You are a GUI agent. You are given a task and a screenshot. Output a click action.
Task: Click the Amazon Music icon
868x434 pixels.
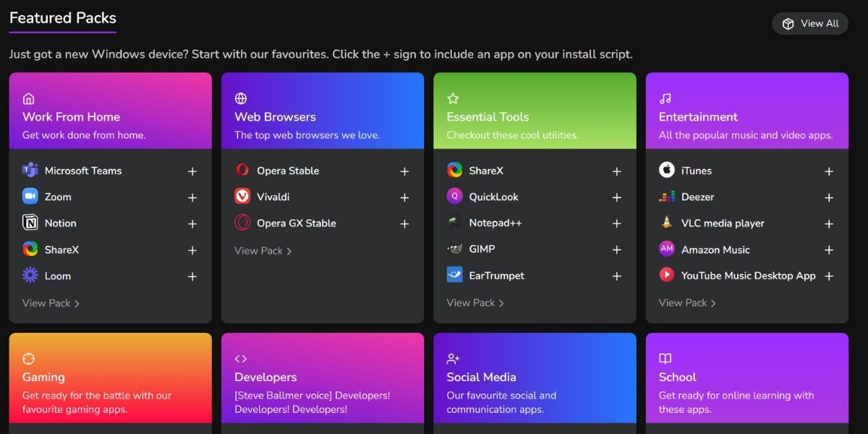coord(667,249)
